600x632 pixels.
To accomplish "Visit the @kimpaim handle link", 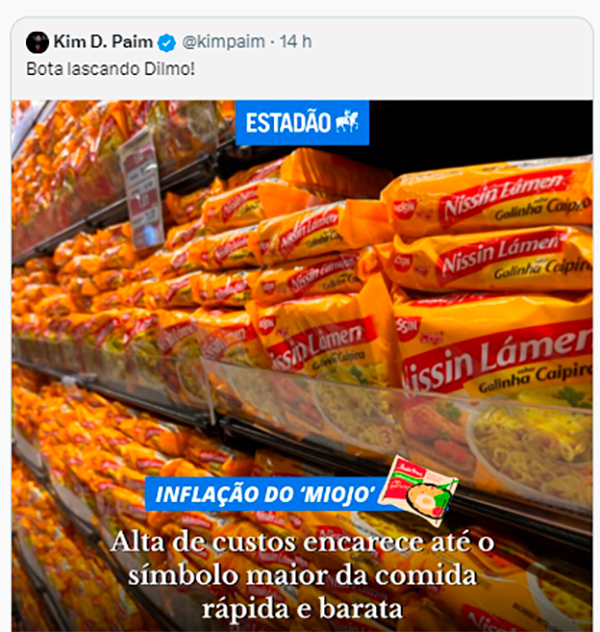I will coord(224,42).
